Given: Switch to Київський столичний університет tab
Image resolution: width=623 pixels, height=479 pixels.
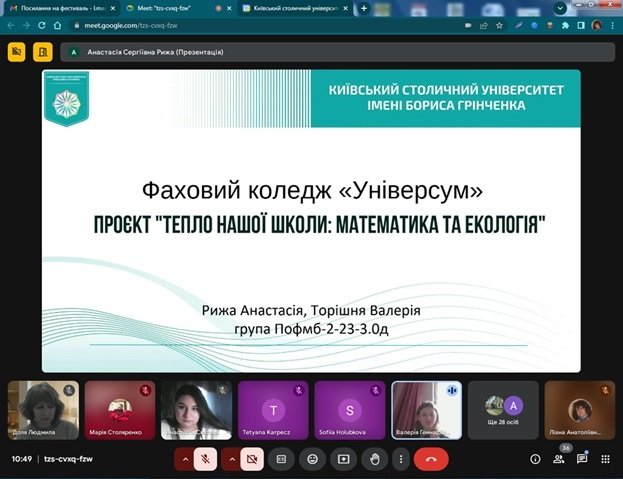Looking at the screenshot, I should click(296, 8).
